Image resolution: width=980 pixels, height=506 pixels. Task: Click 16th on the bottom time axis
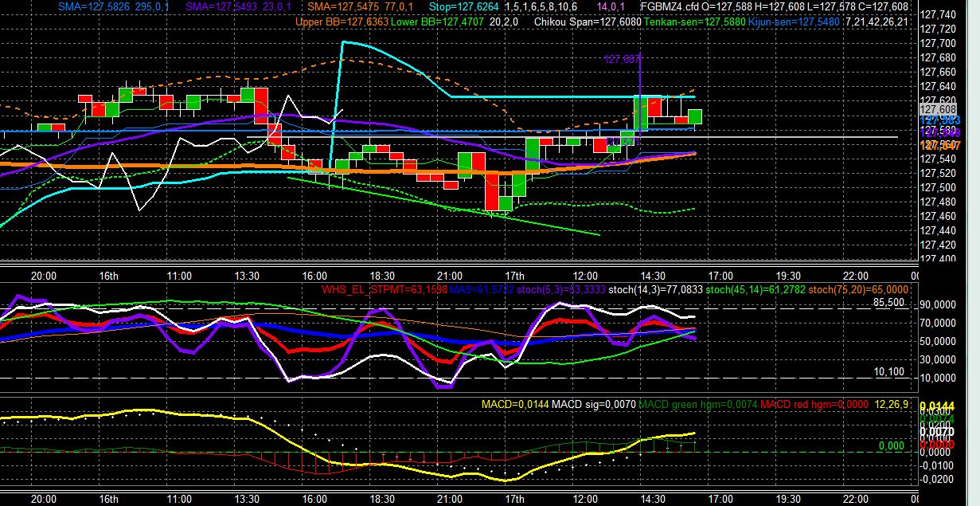point(109,497)
